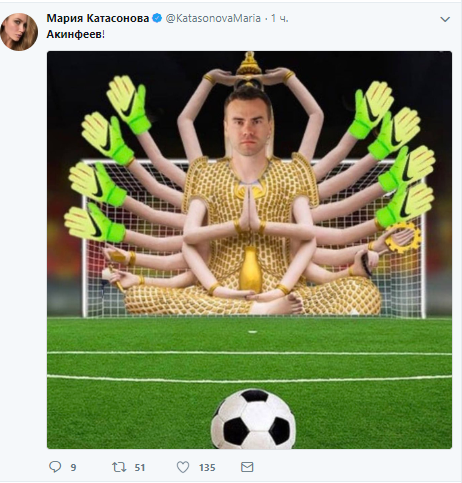Screen dimensions: 462x483
Task: Send tweet via the envelope message icon
Action: [x=247, y=467]
